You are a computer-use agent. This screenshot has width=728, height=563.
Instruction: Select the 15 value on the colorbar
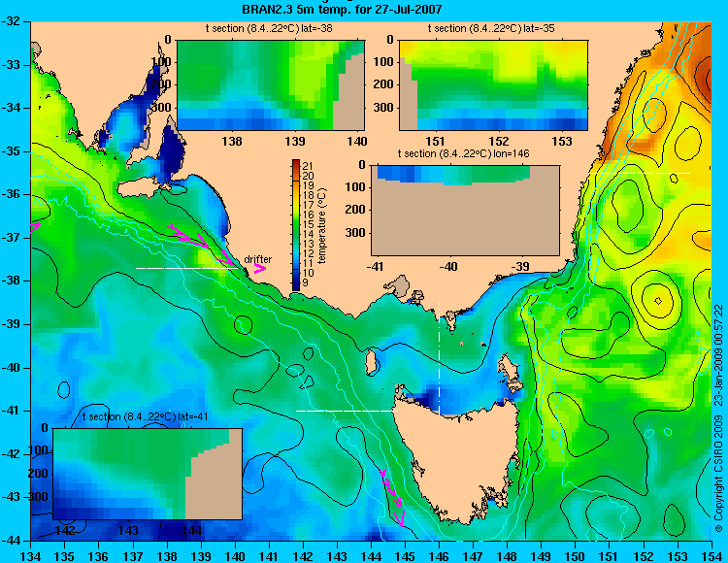click(309, 224)
